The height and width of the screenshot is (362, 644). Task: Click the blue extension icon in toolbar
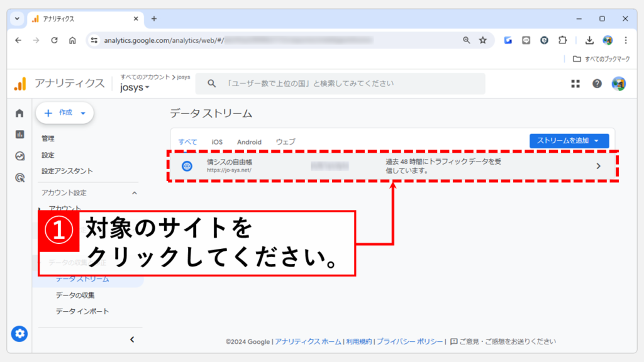tap(508, 40)
